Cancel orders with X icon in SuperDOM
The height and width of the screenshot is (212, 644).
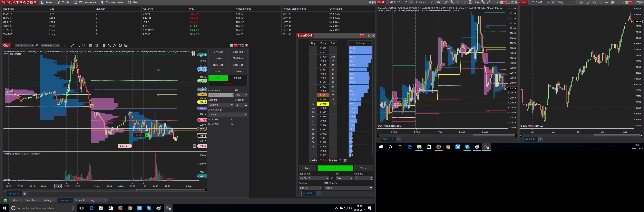[345, 160]
